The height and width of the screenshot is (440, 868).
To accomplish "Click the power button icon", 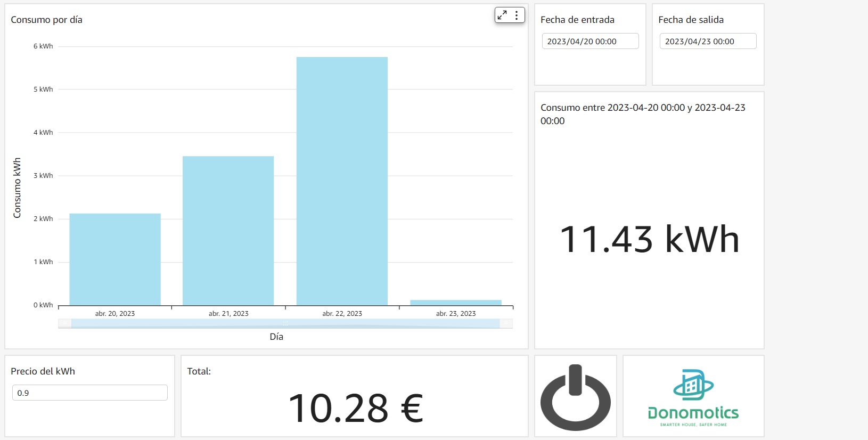I will [575, 397].
